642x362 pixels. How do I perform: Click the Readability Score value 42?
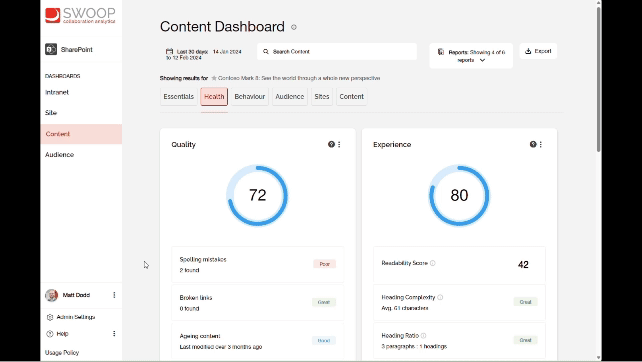coord(523,265)
